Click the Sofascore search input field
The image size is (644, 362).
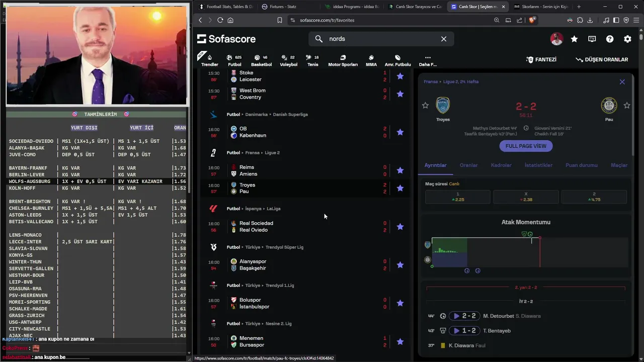(382, 39)
